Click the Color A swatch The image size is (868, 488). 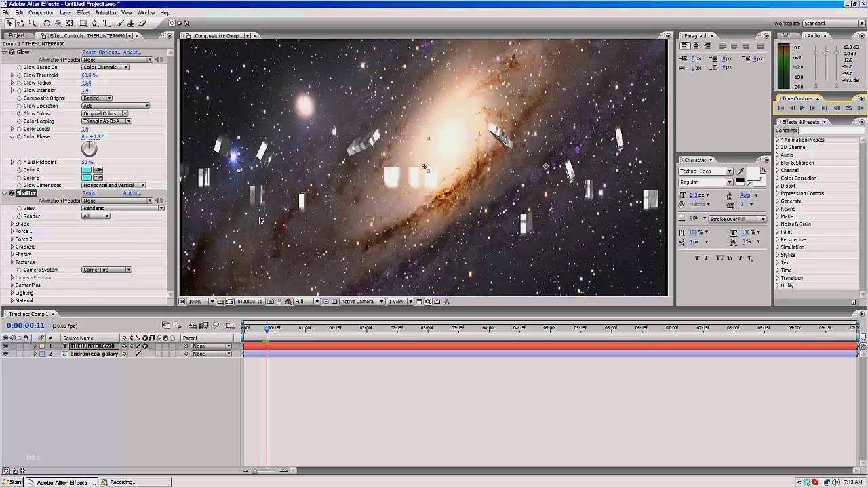[x=86, y=170]
